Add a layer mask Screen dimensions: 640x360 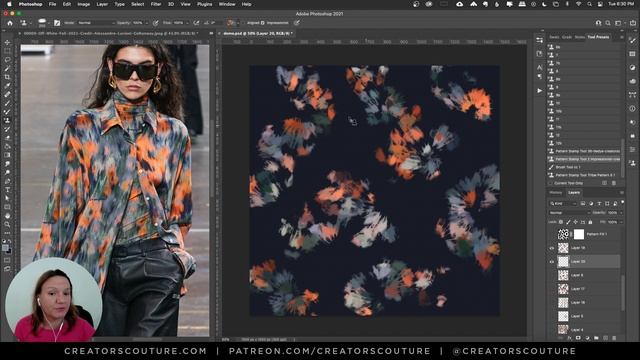pos(578,338)
